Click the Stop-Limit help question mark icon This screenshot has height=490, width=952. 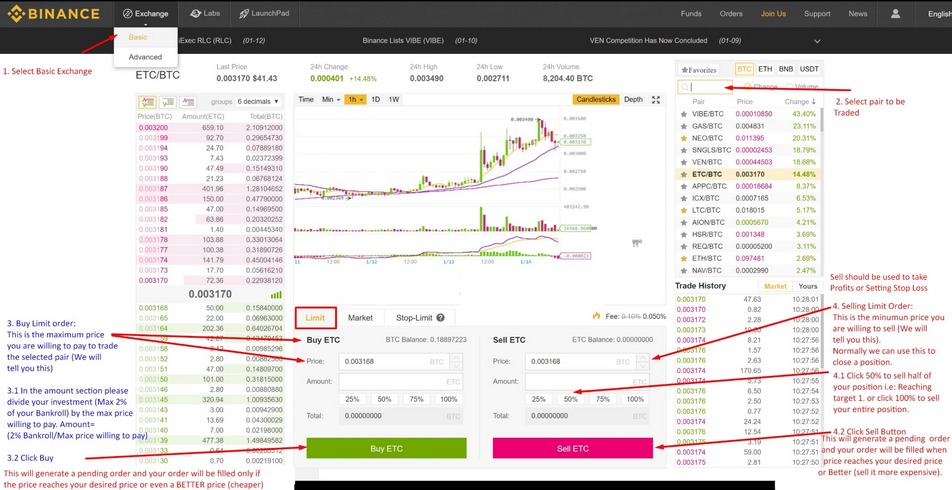pyautogui.click(x=441, y=318)
